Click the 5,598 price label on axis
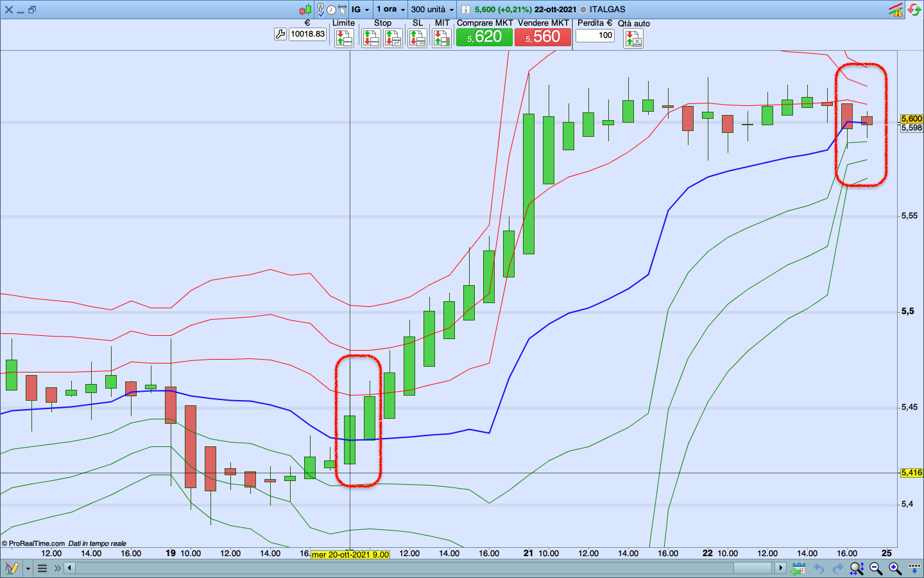The image size is (924, 578). coord(911,128)
